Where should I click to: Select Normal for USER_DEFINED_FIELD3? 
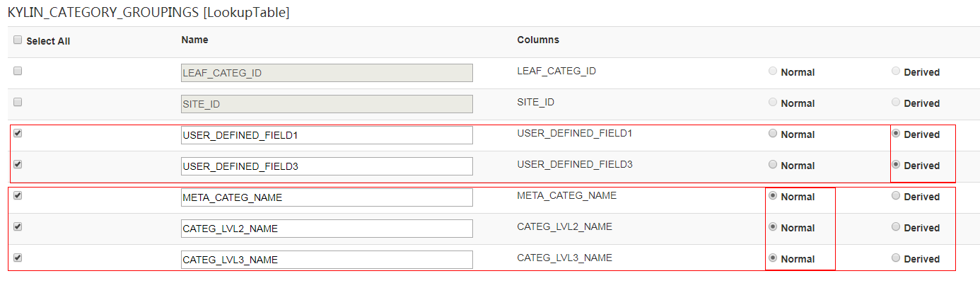(773, 164)
